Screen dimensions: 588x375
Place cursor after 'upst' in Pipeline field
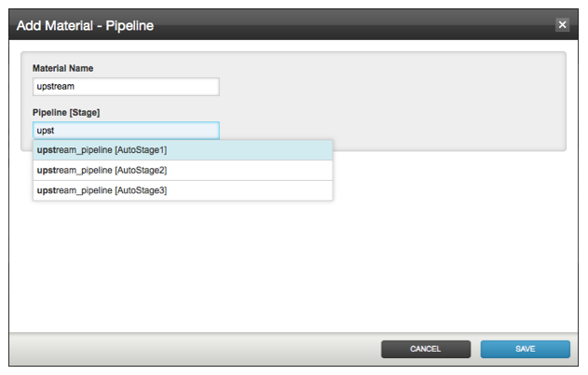(57, 131)
